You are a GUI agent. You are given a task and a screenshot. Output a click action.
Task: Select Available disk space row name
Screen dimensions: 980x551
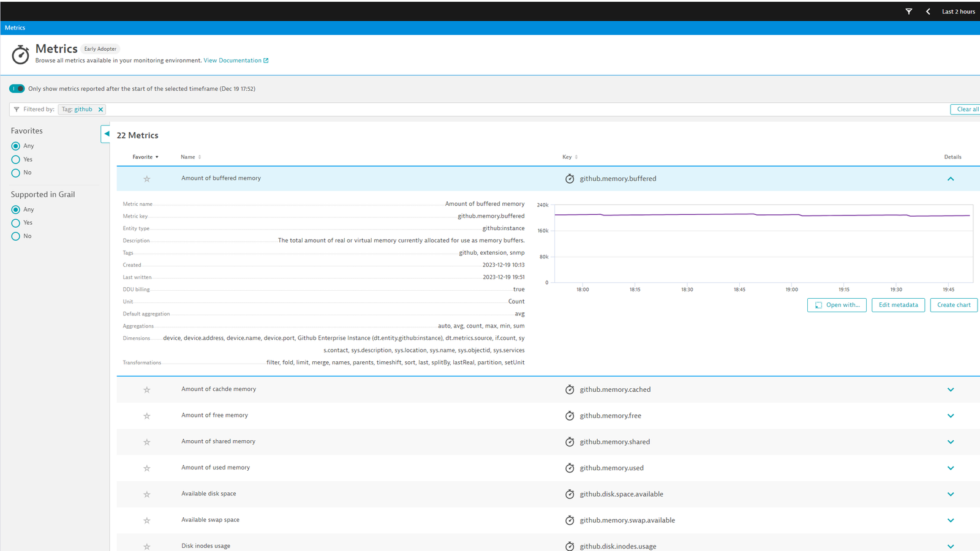pos(209,494)
